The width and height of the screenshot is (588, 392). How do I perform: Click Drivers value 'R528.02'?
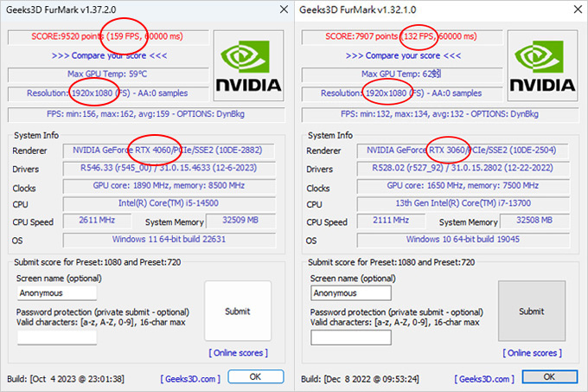click(x=463, y=168)
